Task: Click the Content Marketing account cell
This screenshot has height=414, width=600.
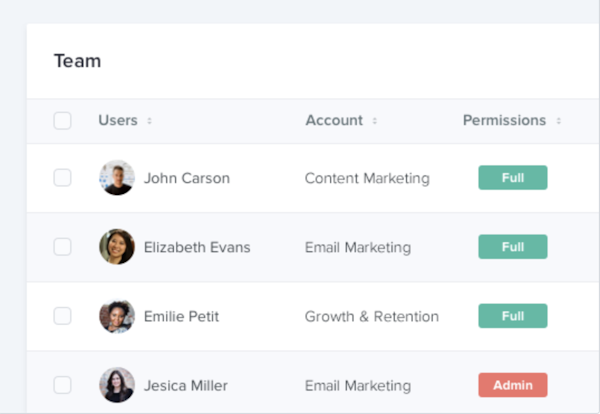Action: [367, 179]
